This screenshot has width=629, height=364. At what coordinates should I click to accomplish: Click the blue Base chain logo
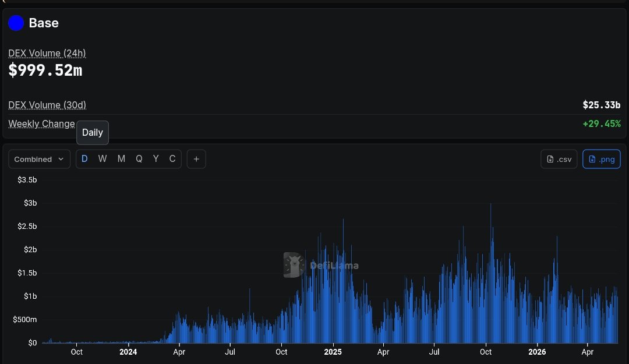point(16,23)
